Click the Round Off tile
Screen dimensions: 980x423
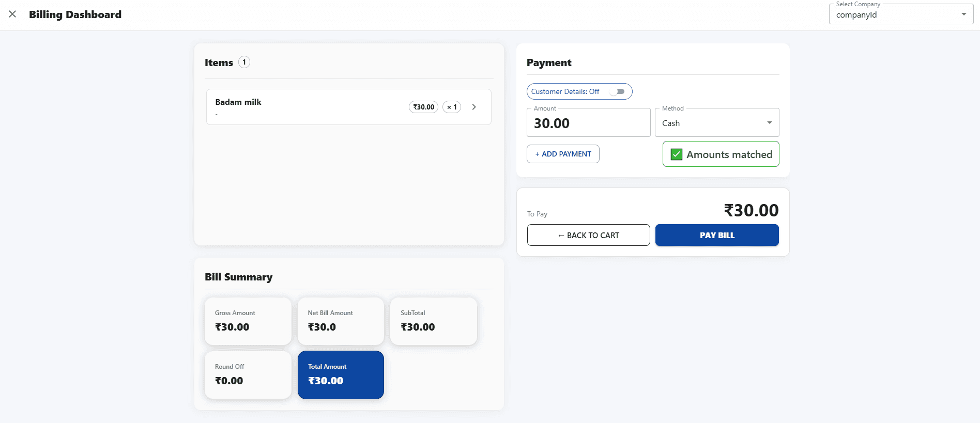pos(248,374)
